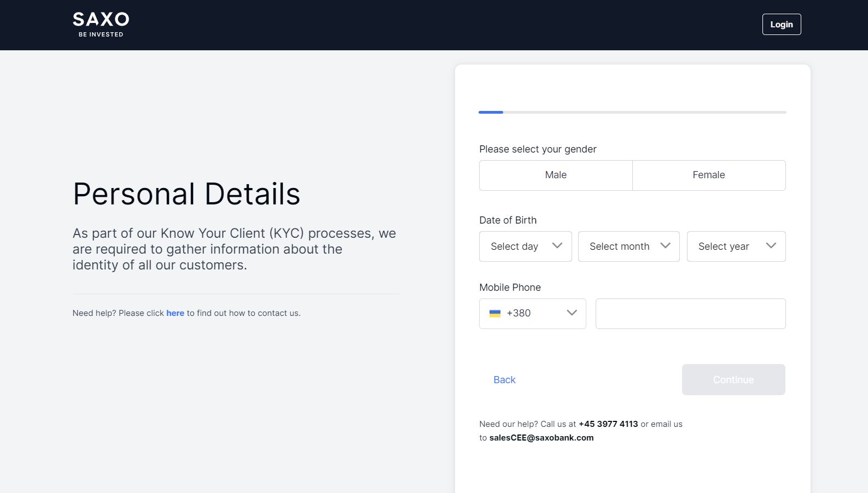Click the chevron arrow in month selector
The height and width of the screenshot is (493, 868).
point(666,246)
